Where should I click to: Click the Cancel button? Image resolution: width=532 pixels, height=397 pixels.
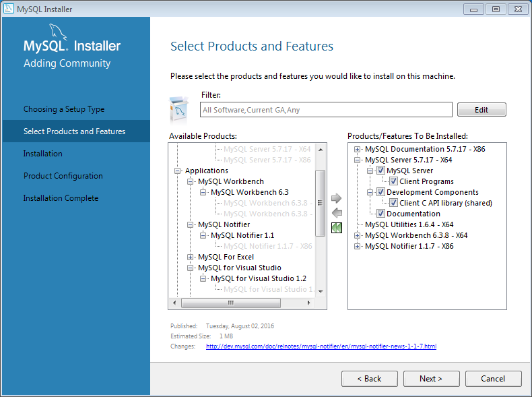click(493, 379)
